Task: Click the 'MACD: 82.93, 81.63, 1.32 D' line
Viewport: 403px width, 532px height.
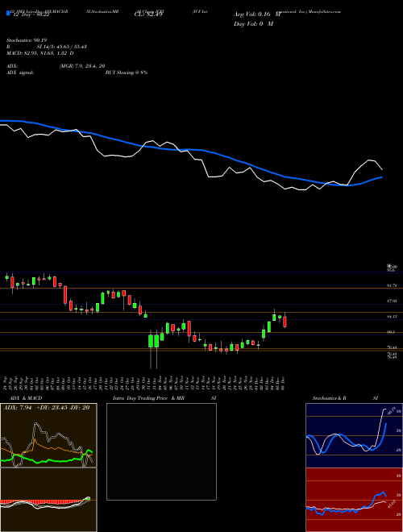Action: [x=40, y=53]
